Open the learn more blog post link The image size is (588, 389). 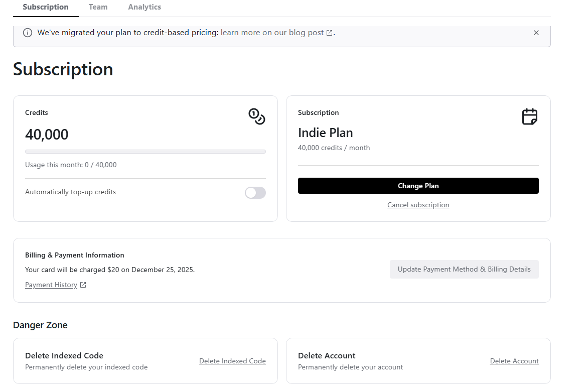tap(272, 33)
